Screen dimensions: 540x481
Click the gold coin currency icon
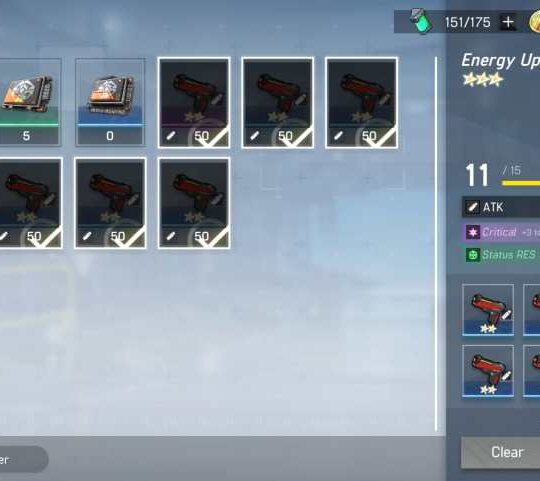coord(534,21)
